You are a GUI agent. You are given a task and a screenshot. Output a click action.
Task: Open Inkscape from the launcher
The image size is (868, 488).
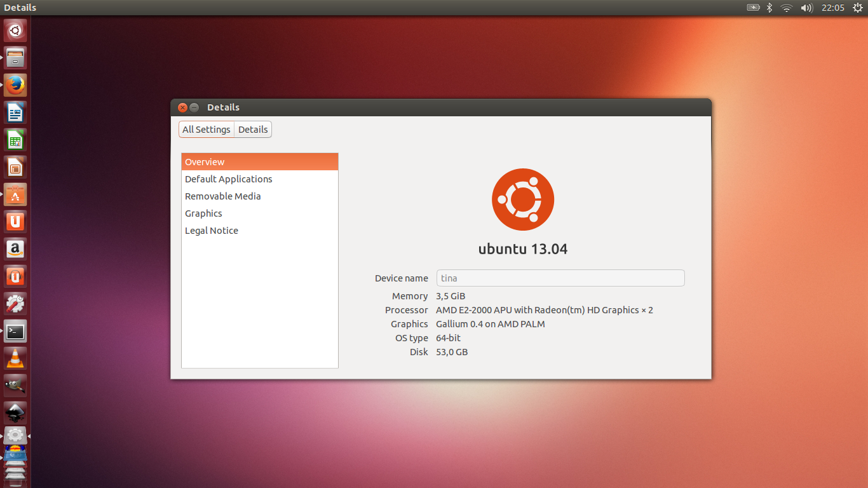click(15, 412)
